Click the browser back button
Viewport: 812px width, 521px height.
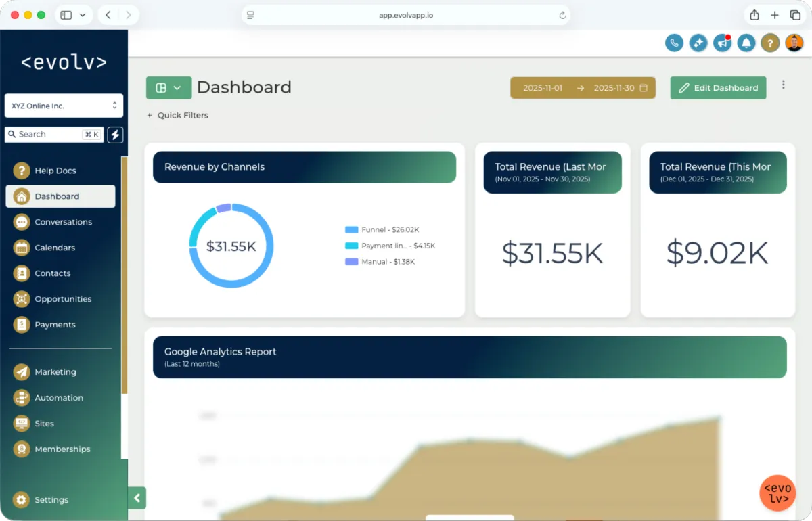pyautogui.click(x=108, y=15)
